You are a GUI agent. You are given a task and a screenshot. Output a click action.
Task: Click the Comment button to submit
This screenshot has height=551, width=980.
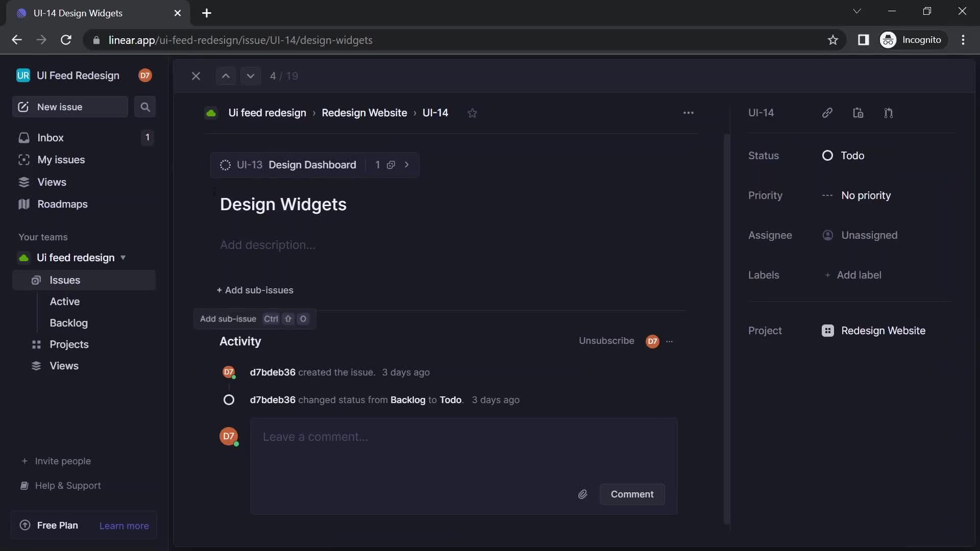(x=631, y=494)
